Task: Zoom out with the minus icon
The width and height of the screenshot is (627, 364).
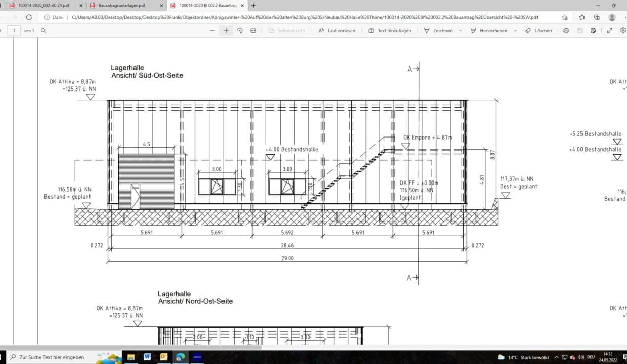Action: point(213,31)
